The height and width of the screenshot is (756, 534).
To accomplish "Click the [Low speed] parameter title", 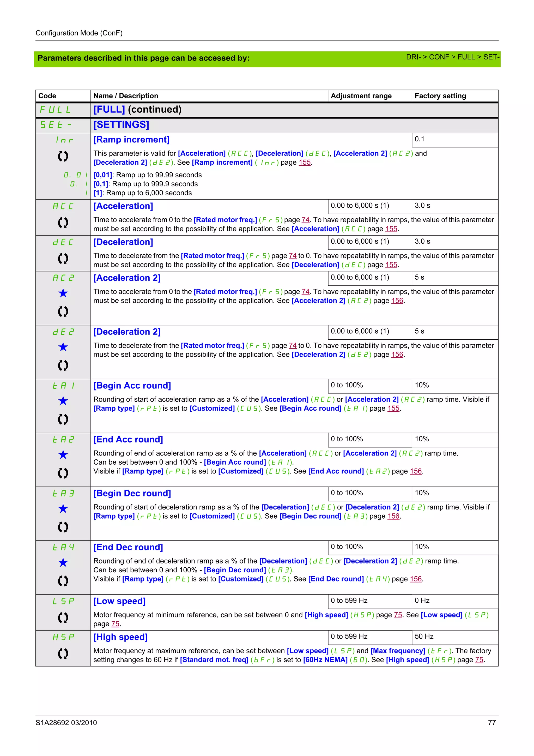I will point(119,601).
